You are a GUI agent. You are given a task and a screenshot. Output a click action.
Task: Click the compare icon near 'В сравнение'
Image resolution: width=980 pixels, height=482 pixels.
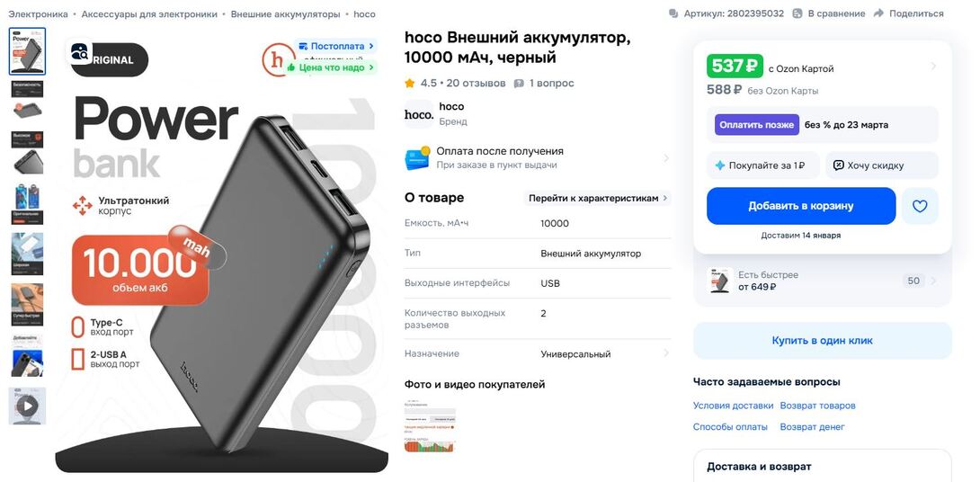tap(797, 13)
